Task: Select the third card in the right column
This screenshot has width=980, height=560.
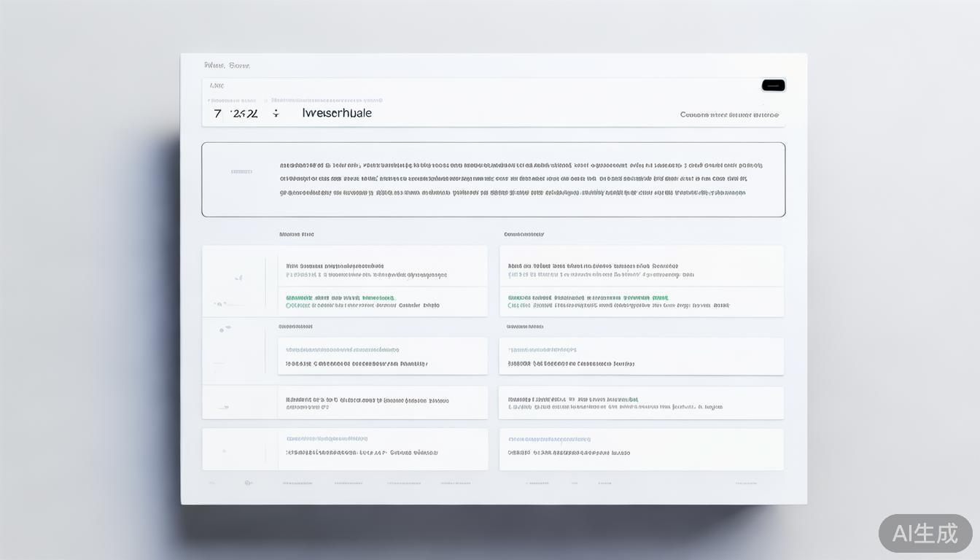Action: point(641,402)
